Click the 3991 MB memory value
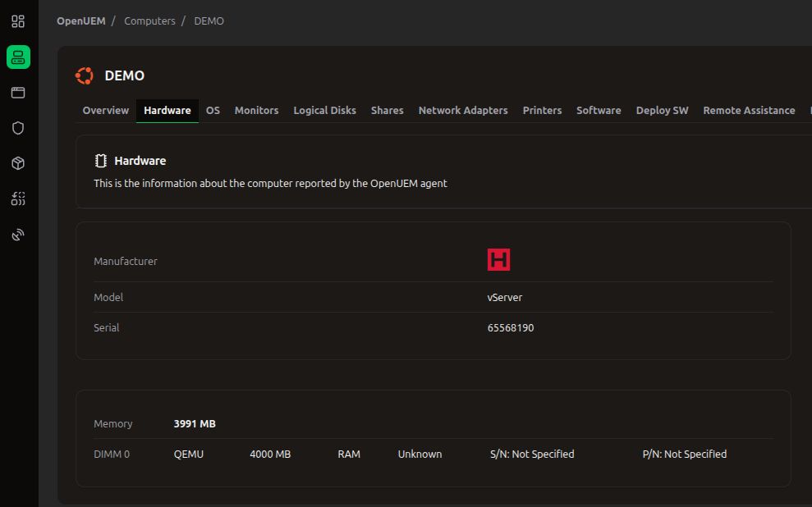812x507 pixels. 195,423
